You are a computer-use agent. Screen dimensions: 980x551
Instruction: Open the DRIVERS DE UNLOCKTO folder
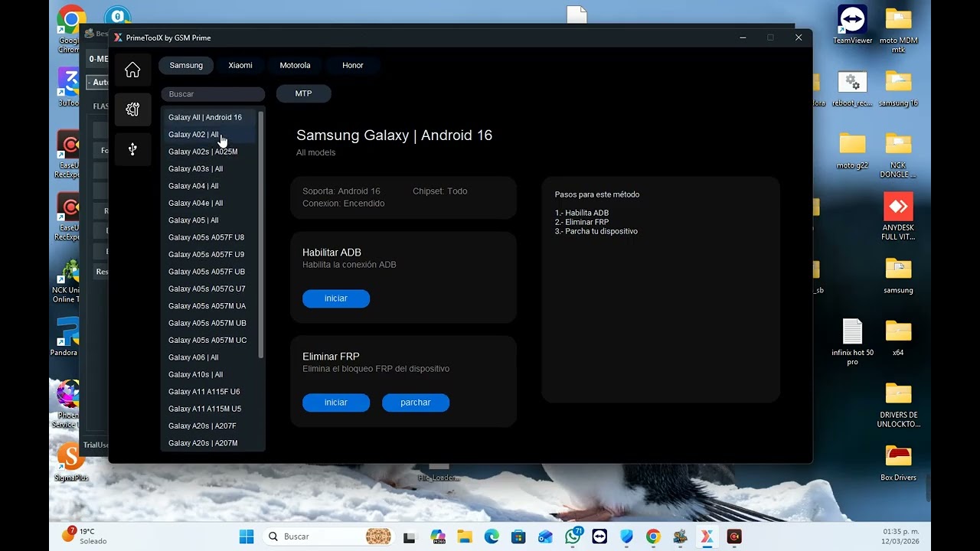coord(898,405)
